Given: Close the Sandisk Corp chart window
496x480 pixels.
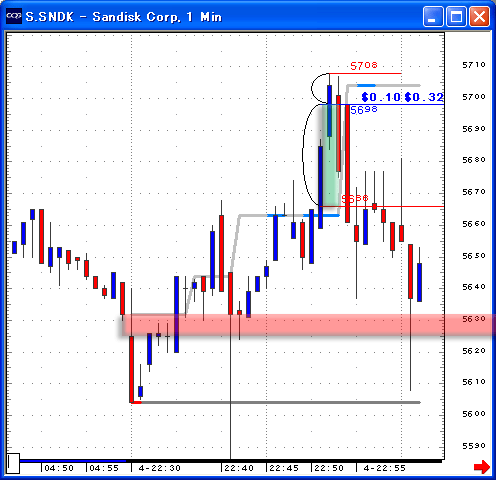Looking at the screenshot, I should click(479, 16).
